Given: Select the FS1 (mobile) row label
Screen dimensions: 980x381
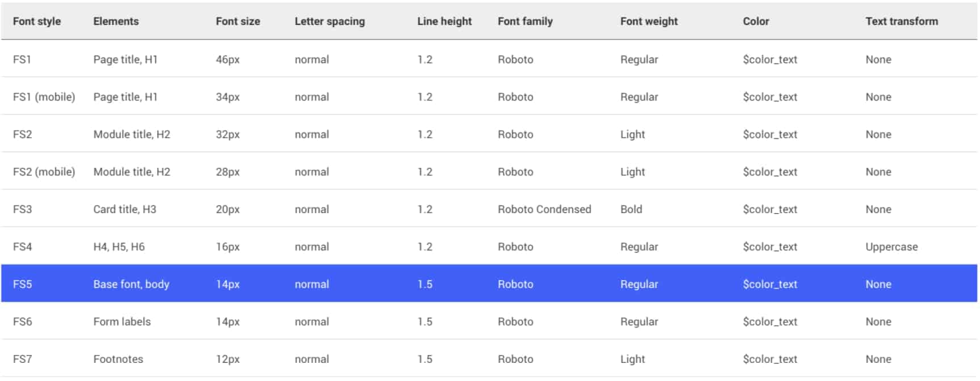Looking at the screenshot, I should coord(44,97).
